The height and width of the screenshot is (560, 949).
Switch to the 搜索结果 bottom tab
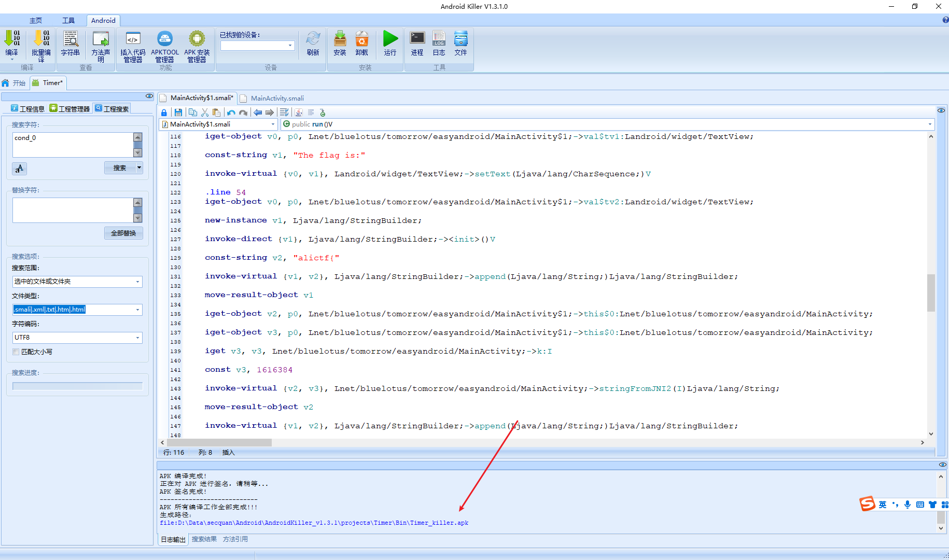[x=204, y=539]
